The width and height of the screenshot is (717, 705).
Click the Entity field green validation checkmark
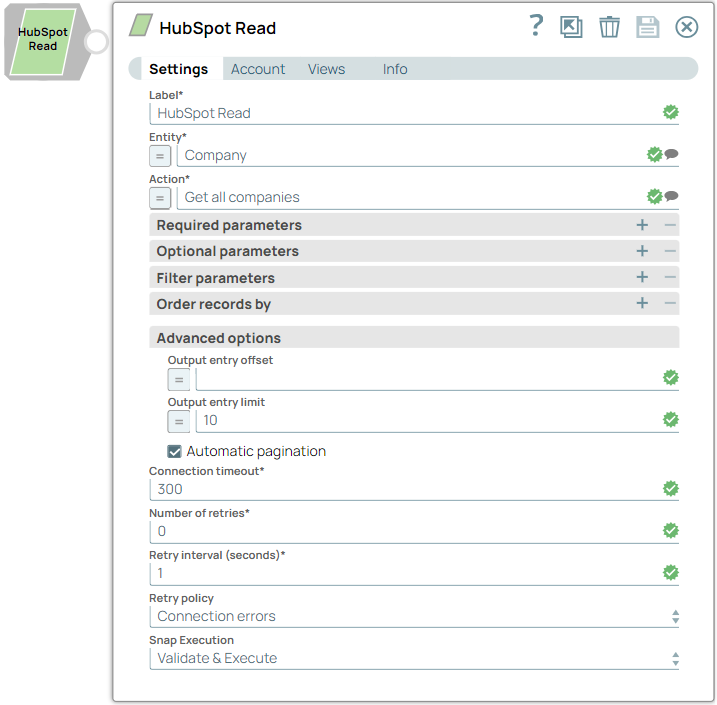point(654,154)
